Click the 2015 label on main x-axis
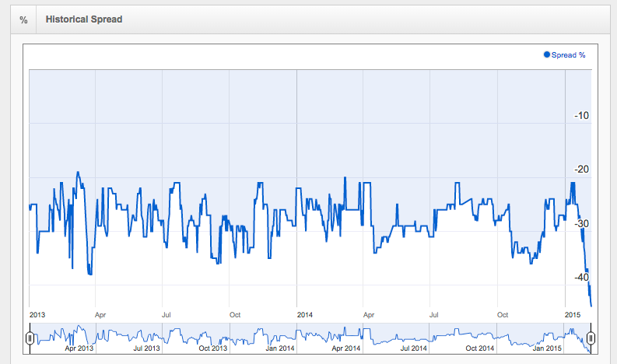Image resolution: width=617 pixels, height=364 pixels. 573,315
